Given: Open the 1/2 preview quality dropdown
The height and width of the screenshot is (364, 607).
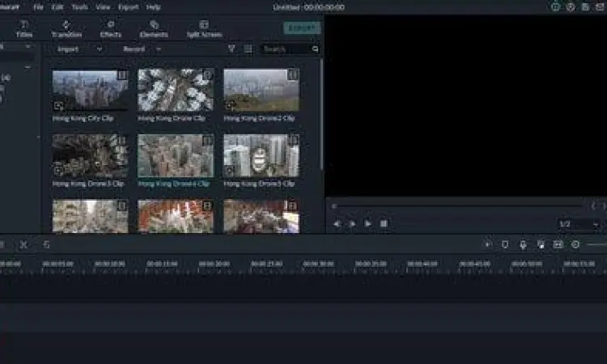Looking at the screenshot, I should click(x=579, y=224).
